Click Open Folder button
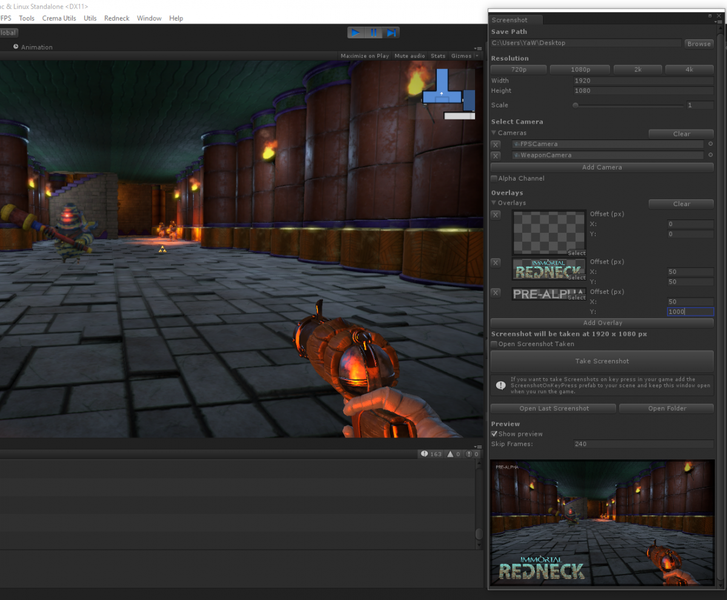The height and width of the screenshot is (600, 727). [x=666, y=408]
